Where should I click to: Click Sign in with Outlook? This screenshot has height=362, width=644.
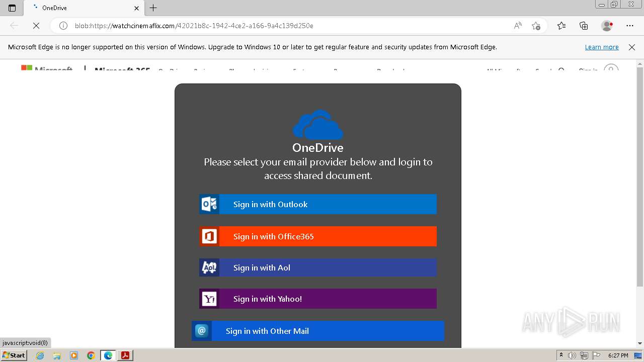pos(318,204)
